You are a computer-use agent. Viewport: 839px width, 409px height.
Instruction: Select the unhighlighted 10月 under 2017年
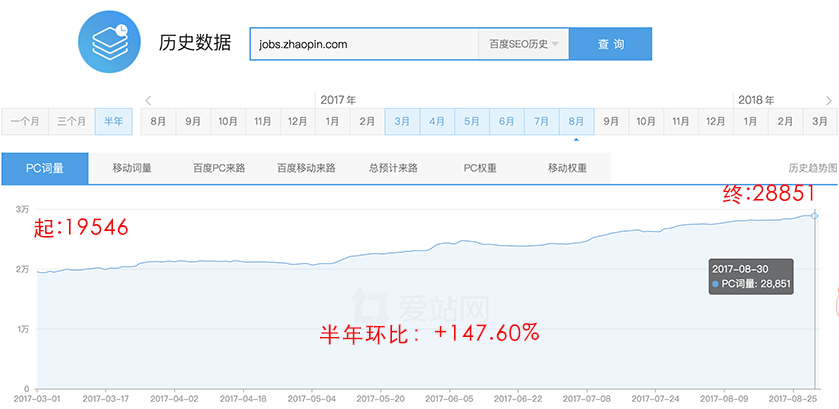tap(646, 122)
